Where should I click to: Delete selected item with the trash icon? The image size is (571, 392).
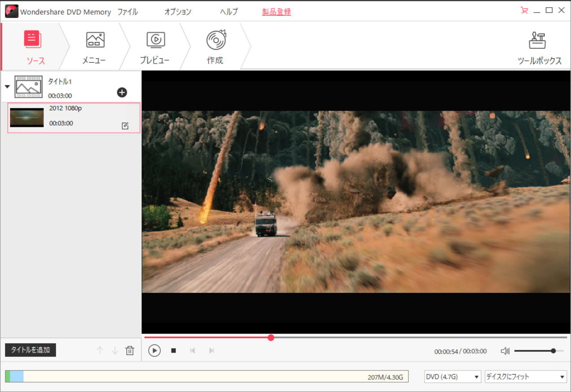[x=130, y=350]
